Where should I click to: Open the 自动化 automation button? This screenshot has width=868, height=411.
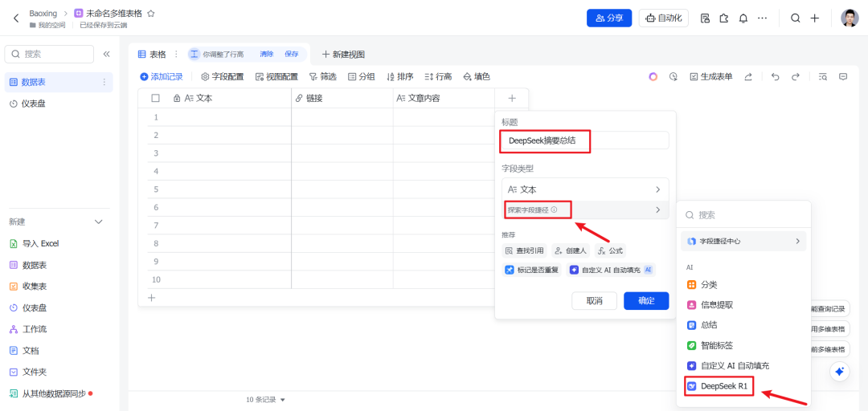pyautogui.click(x=663, y=18)
